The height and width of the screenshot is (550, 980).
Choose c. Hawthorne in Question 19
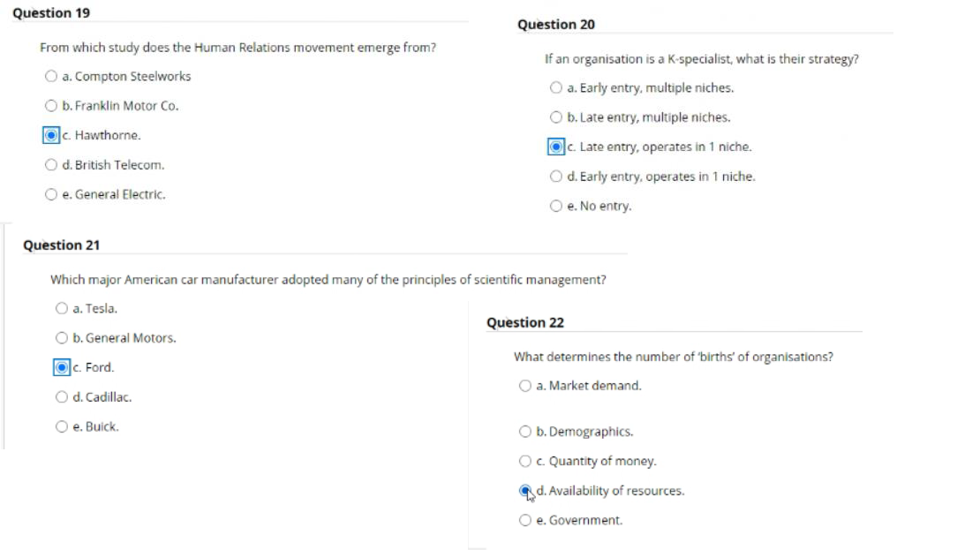(x=50, y=134)
